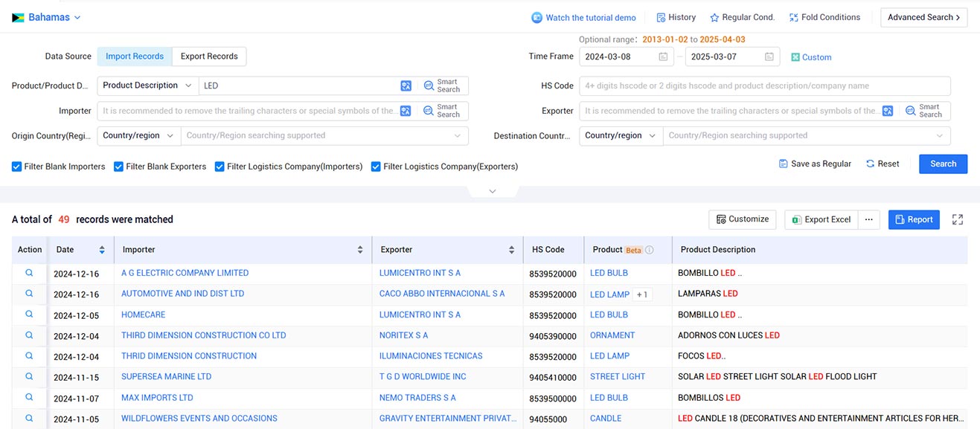Viewport: 980px width, 429px height.
Task: Click the Reset button
Action: pos(883,164)
